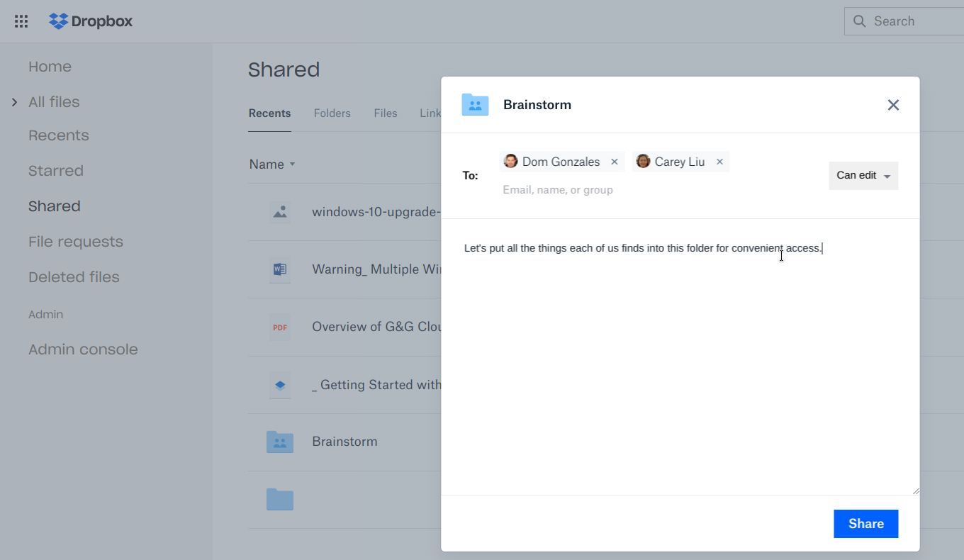Open the apps grid in the top-left corner
This screenshot has width=964, height=560.
(x=21, y=21)
